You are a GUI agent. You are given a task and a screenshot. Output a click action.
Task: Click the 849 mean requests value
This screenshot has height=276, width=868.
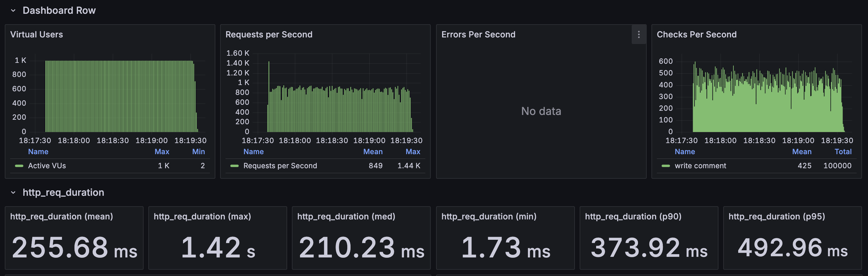pyautogui.click(x=375, y=166)
